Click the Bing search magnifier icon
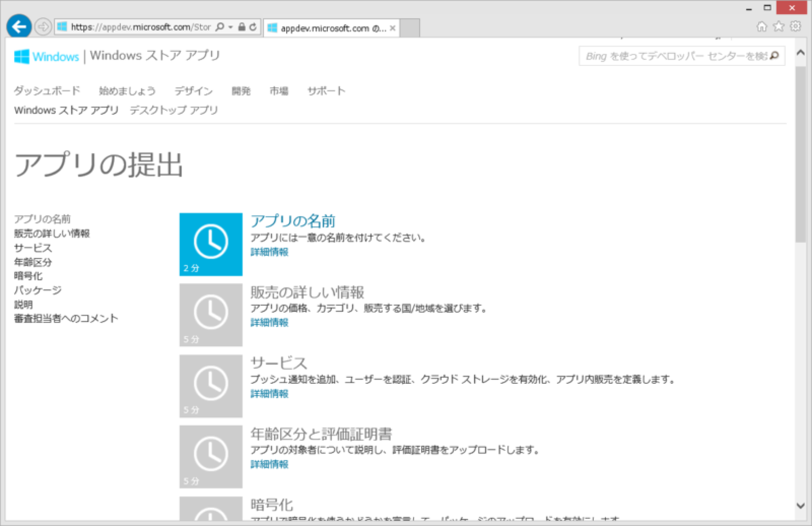The height and width of the screenshot is (526, 812). click(x=775, y=56)
